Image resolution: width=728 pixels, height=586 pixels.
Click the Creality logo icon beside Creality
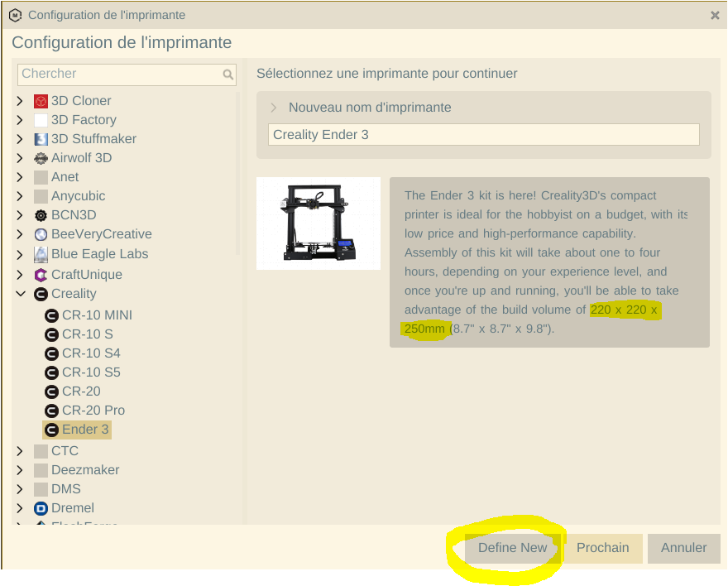coord(41,294)
